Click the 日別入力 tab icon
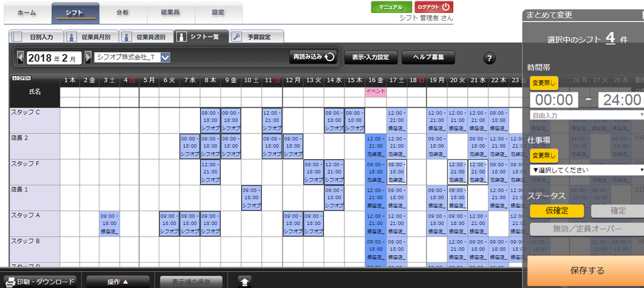The image size is (644, 288). [17, 36]
